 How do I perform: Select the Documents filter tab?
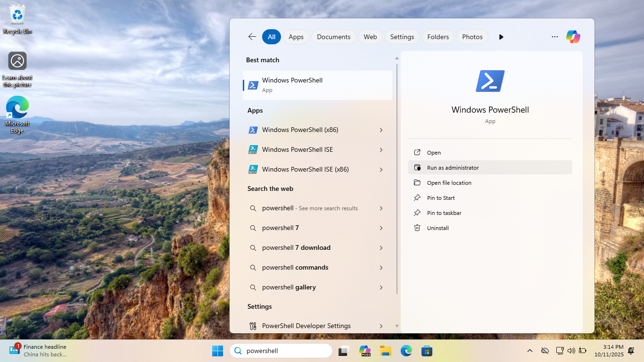coord(333,37)
